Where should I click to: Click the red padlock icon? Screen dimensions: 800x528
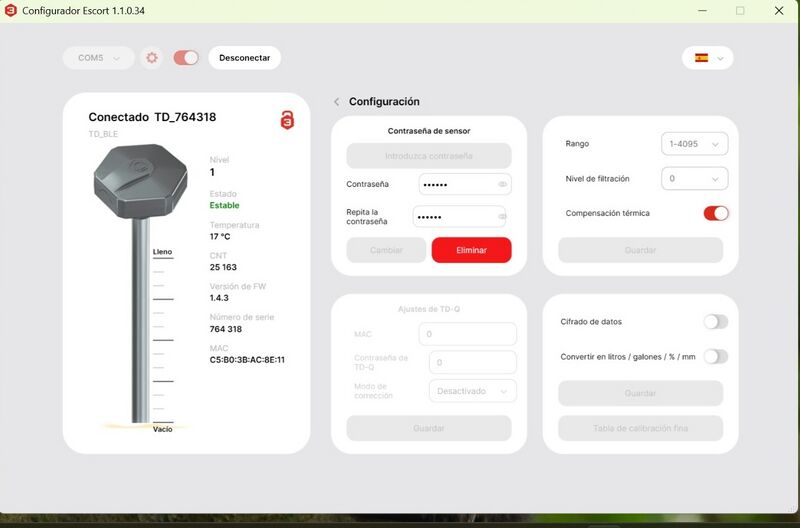[x=287, y=120]
